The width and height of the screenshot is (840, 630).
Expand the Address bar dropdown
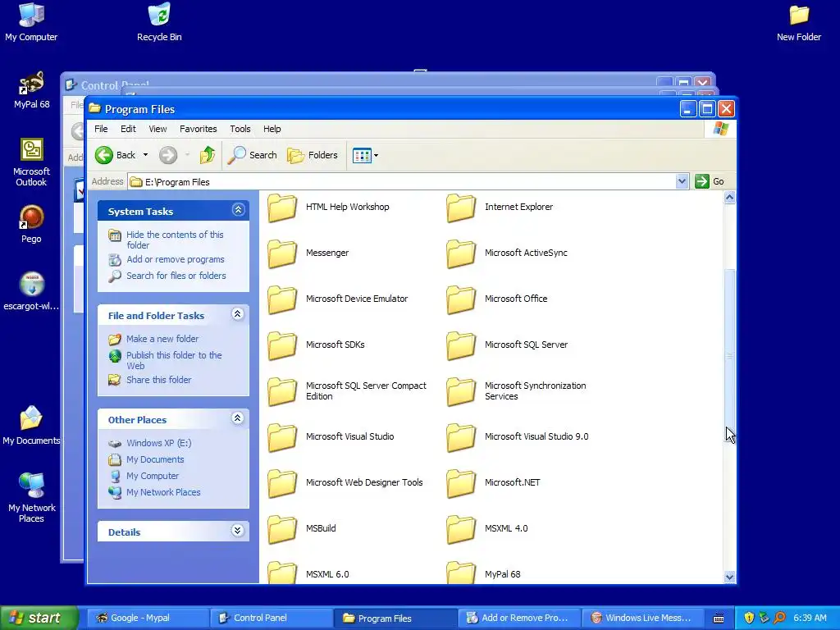click(682, 181)
